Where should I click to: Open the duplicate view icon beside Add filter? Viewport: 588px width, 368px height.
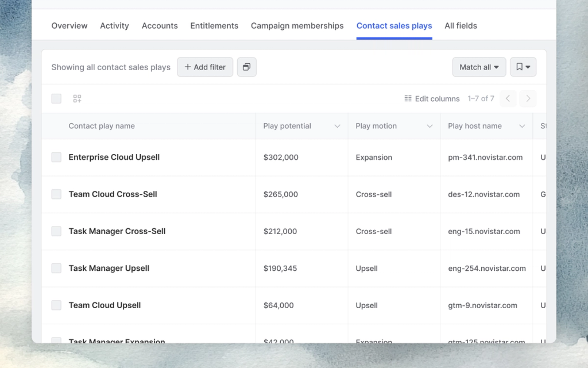click(246, 67)
